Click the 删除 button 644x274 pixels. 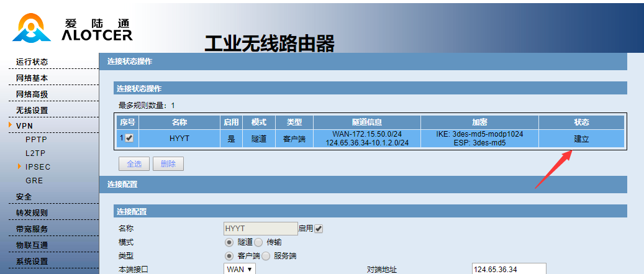point(168,164)
